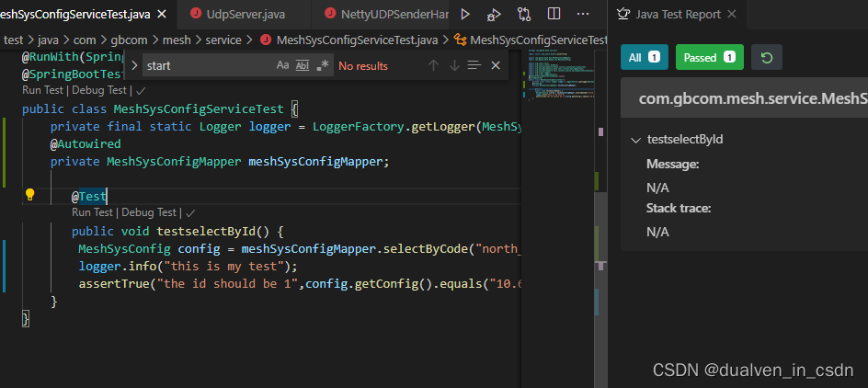Refresh the Java Test Report
Screen dimensions: 868x388
pyautogui.click(x=767, y=57)
